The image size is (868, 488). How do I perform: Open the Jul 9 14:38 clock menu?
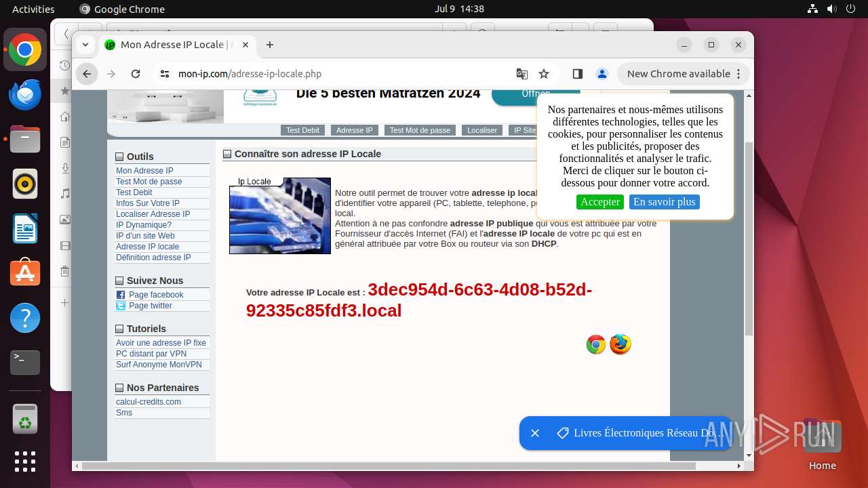(x=459, y=9)
